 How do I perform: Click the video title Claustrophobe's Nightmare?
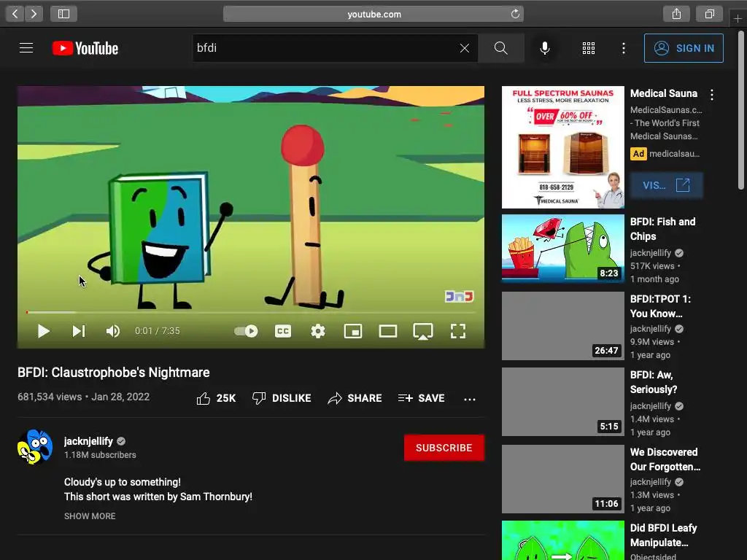tap(113, 373)
